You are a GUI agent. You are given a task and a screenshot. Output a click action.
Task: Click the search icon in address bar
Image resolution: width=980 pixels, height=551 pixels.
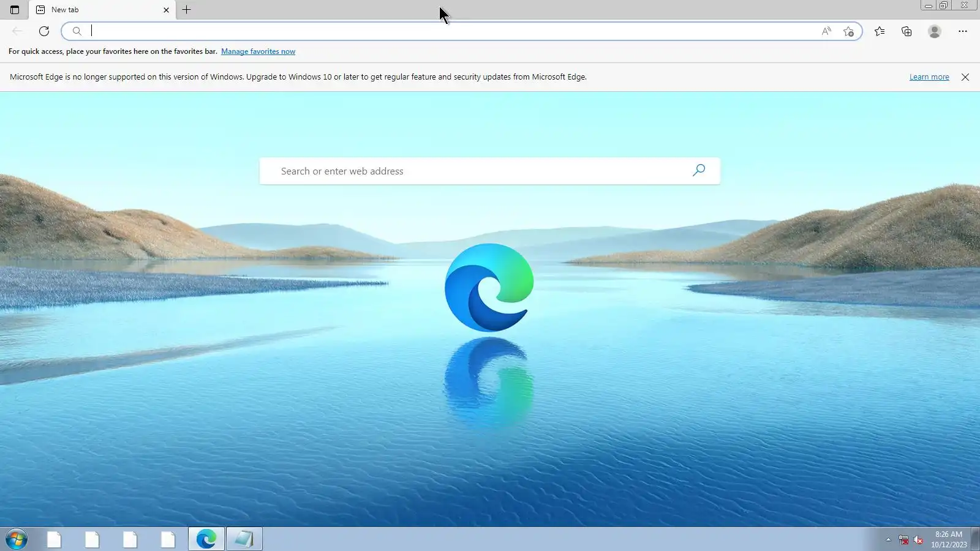(77, 31)
